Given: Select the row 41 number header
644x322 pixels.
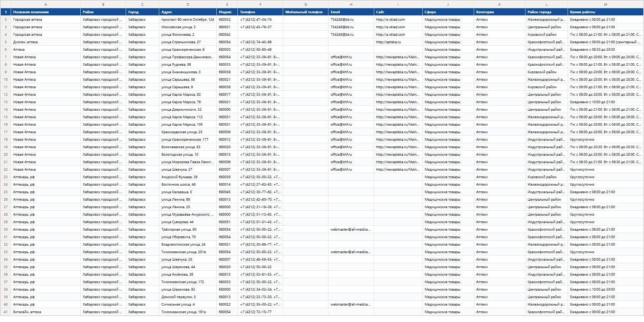Looking at the screenshot, I should (x=5, y=312).
